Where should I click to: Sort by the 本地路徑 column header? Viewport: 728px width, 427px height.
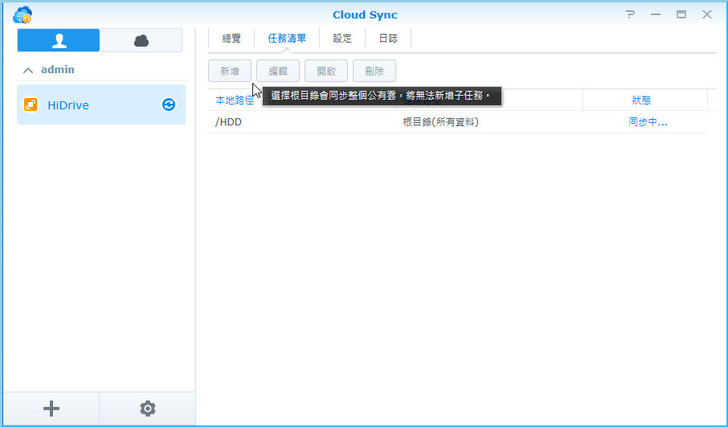point(234,100)
